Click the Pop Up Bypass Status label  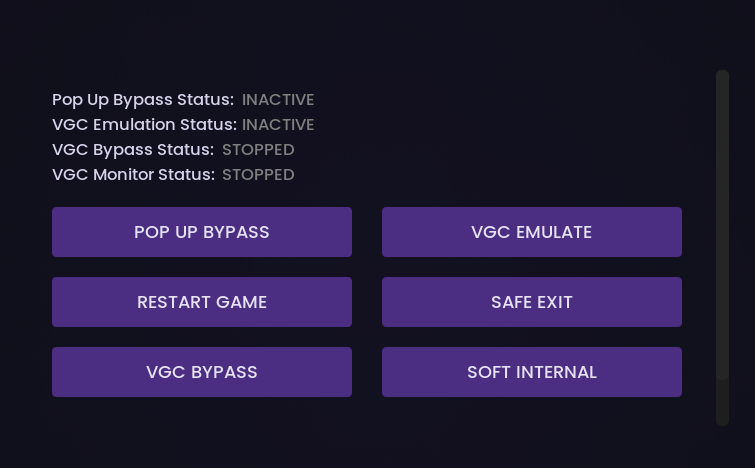143,100
